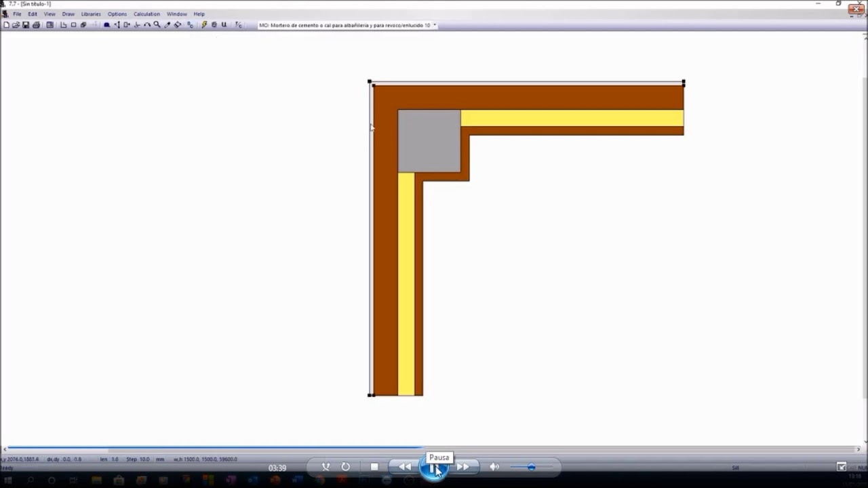Click the full screen view icon
The width and height of the screenshot is (868, 488).
click(x=842, y=467)
